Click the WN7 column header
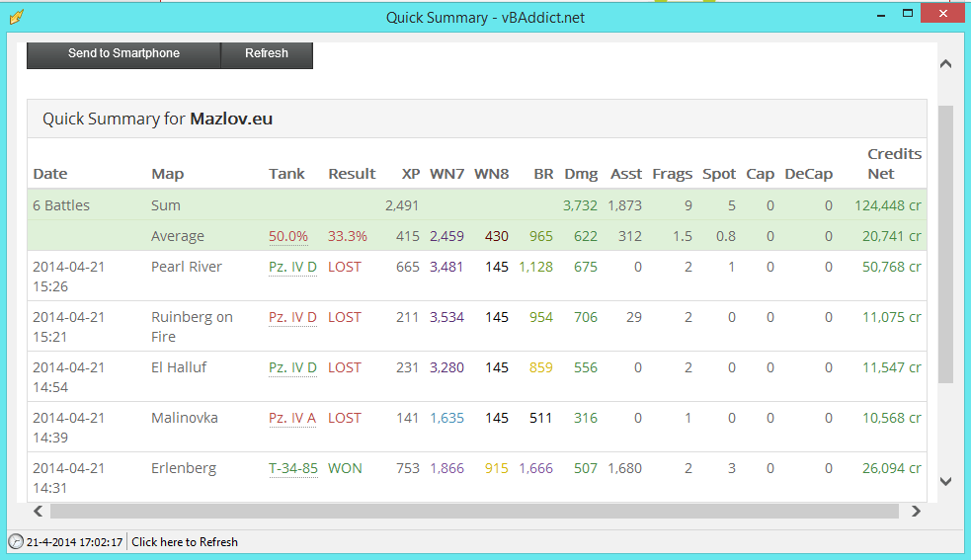Viewport: 971px width, 560px height. [x=447, y=174]
